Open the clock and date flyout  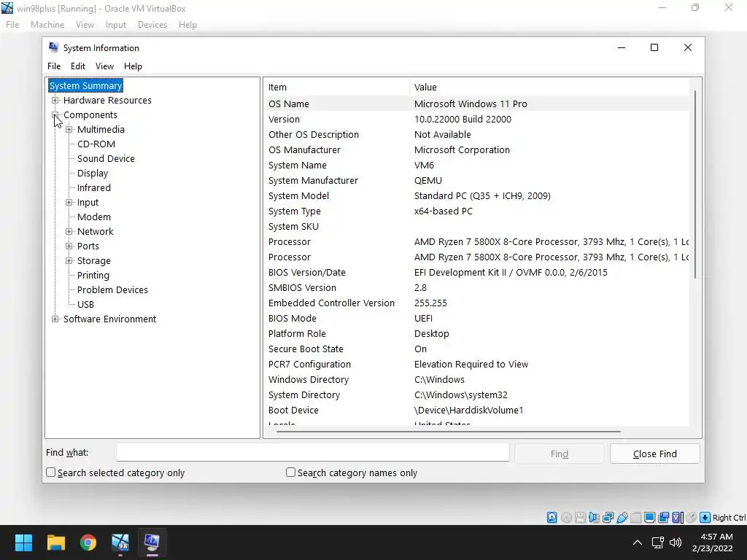[x=712, y=542]
